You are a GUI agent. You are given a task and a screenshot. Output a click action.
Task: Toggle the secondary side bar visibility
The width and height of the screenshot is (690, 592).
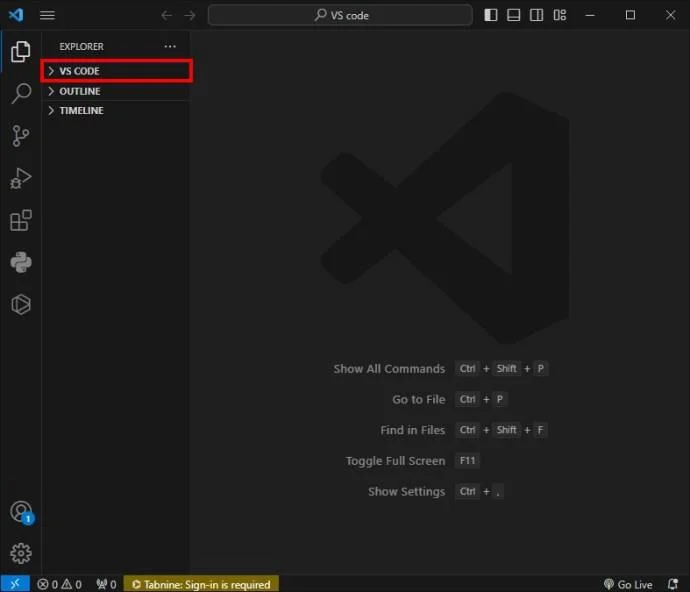536,15
